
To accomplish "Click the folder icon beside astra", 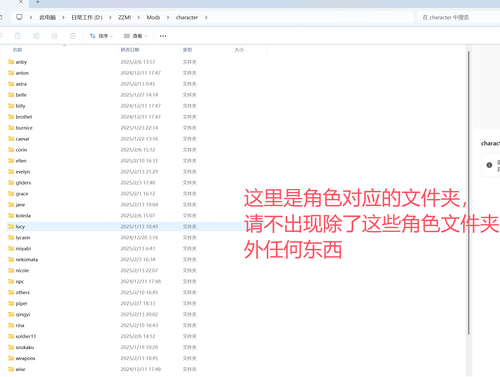I will (11, 84).
